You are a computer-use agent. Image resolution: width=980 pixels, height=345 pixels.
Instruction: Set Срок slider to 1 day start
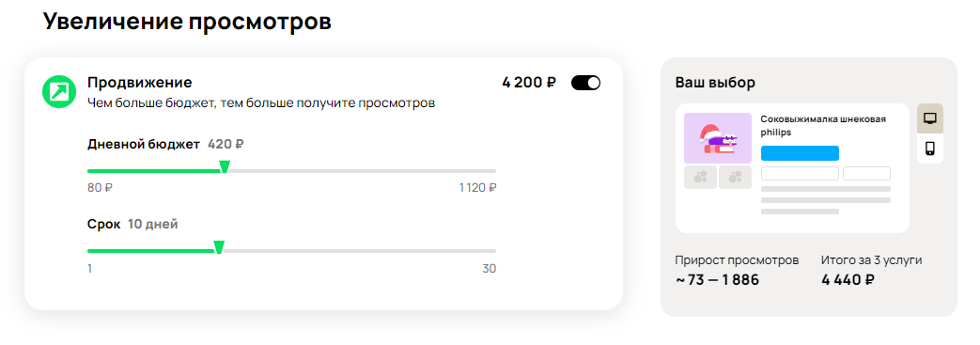[88, 251]
